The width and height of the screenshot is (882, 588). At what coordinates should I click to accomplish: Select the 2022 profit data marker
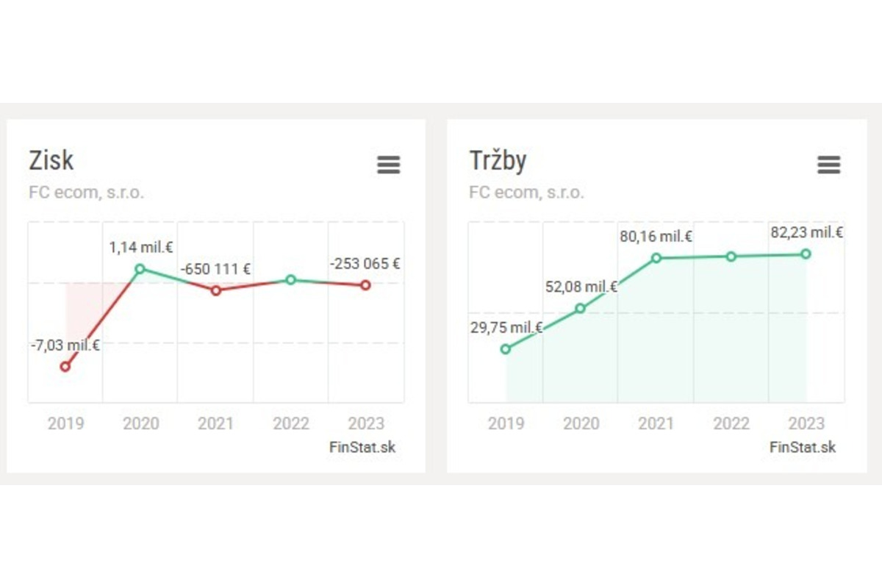click(x=290, y=280)
